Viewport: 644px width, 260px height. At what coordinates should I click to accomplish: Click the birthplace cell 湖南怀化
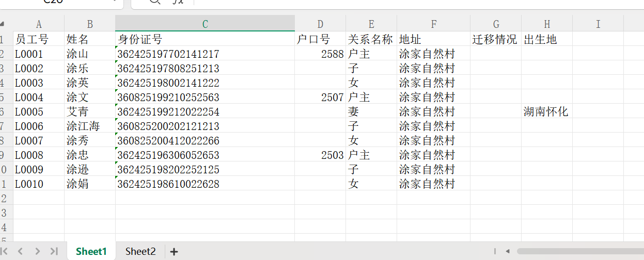(x=547, y=111)
